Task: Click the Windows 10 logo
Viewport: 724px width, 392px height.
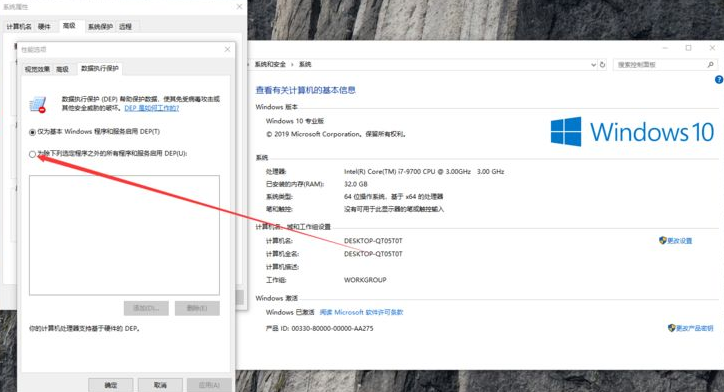Action: point(632,132)
